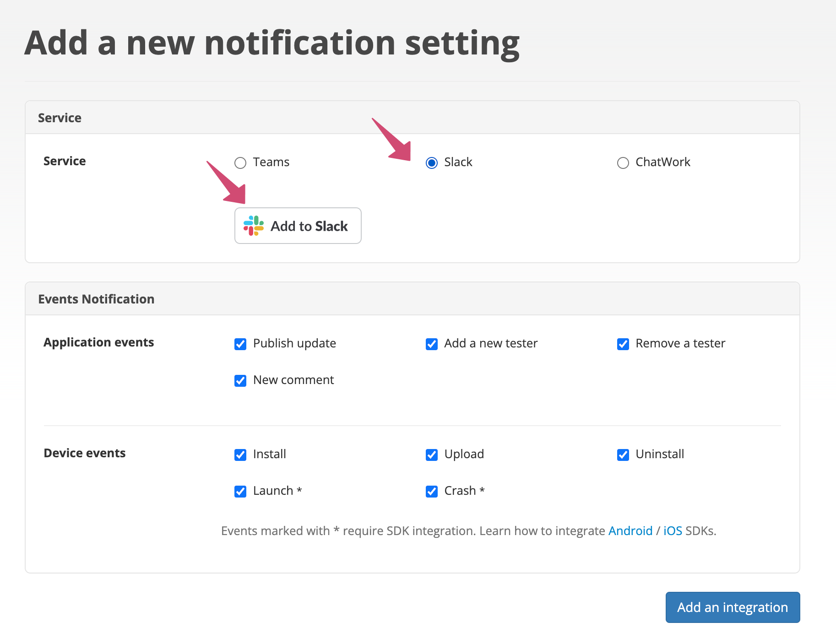Toggle the Launch event checkbox
The width and height of the screenshot is (836, 644).
[x=240, y=491]
